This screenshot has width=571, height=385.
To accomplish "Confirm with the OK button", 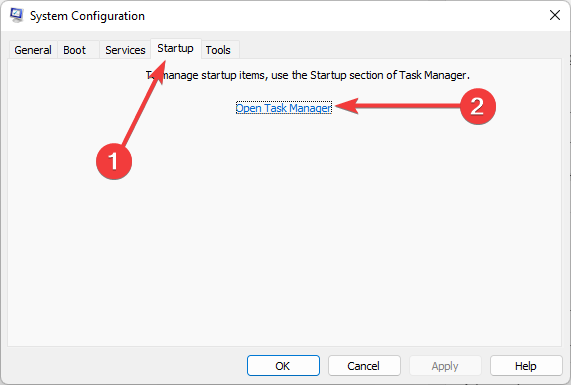I will click(x=283, y=366).
